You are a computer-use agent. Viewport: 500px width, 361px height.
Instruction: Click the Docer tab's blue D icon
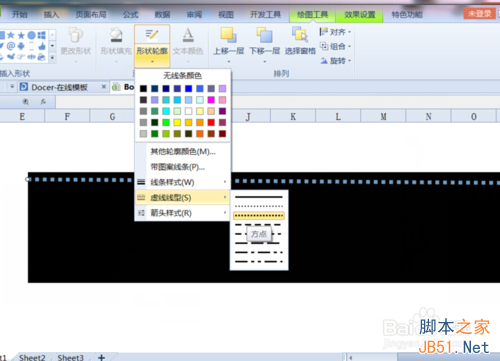click(24, 87)
